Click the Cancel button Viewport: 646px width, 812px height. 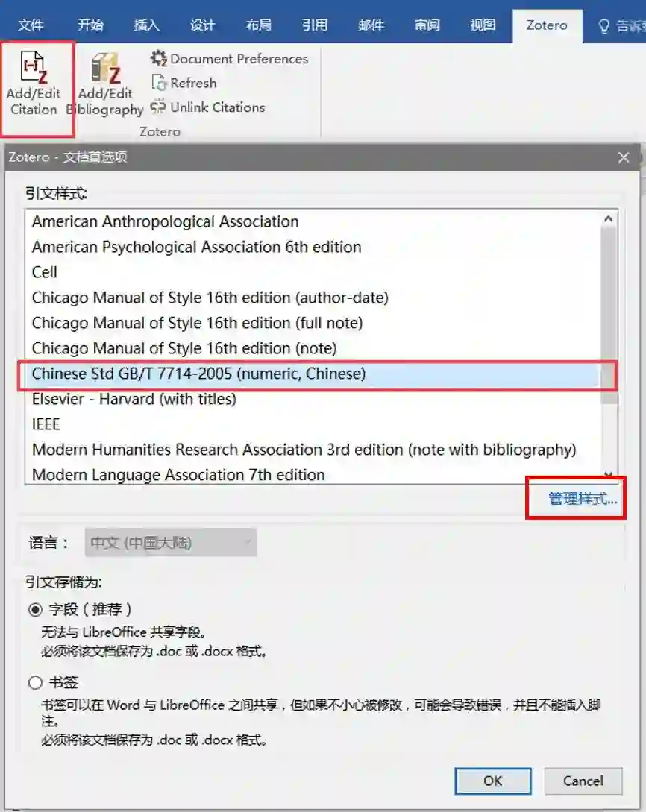(583, 781)
